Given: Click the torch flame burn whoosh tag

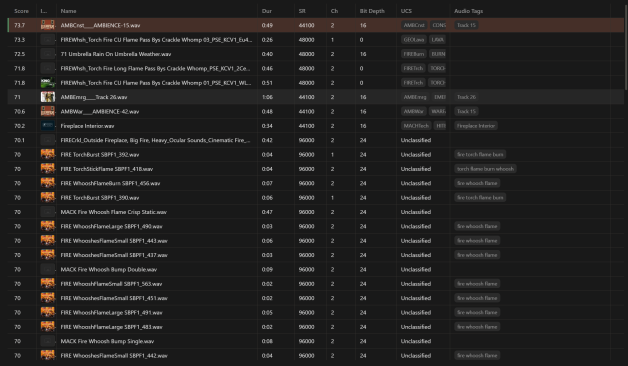Looking at the screenshot, I should point(485,169).
